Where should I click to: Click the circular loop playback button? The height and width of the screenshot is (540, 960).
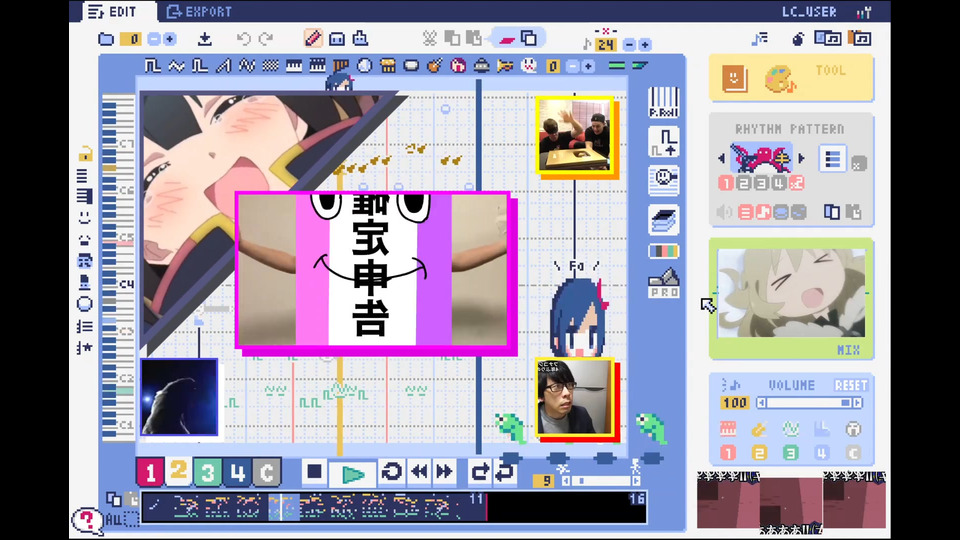click(392, 472)
